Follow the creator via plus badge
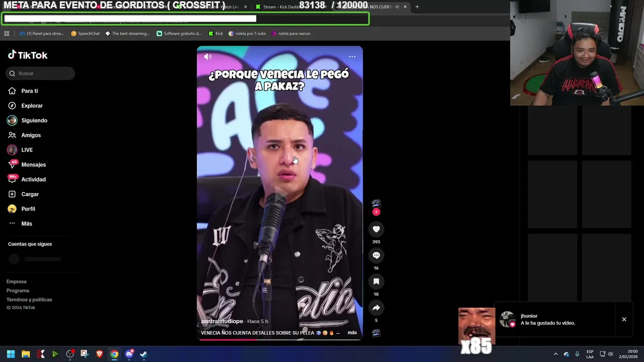Image resolution: width=644 pixels, height=362 pixels. coord(376,212)
